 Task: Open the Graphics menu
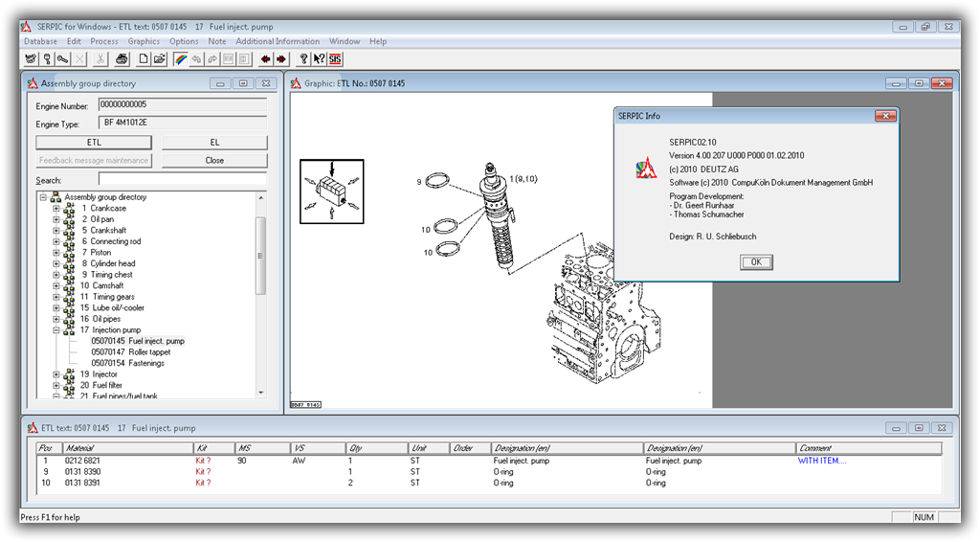pyautogui.click(x=144, y=41)
